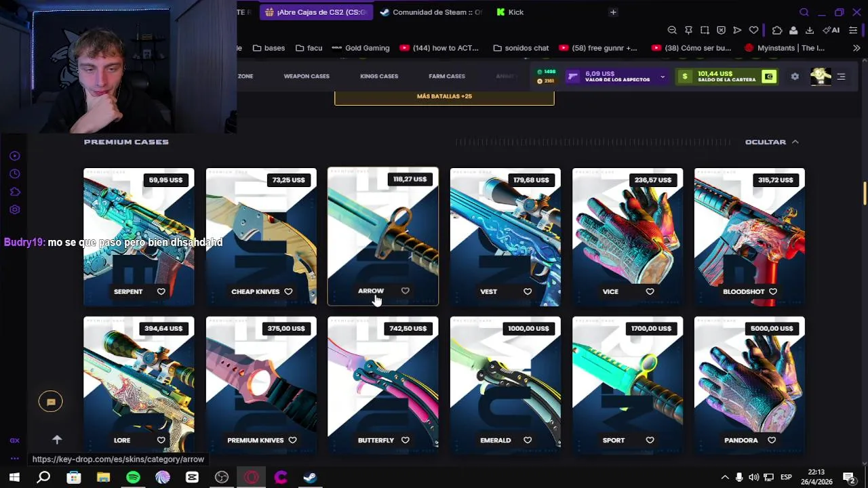Toggle heart icon on the VEST case
868x488 pixels.
click(528, 291)
